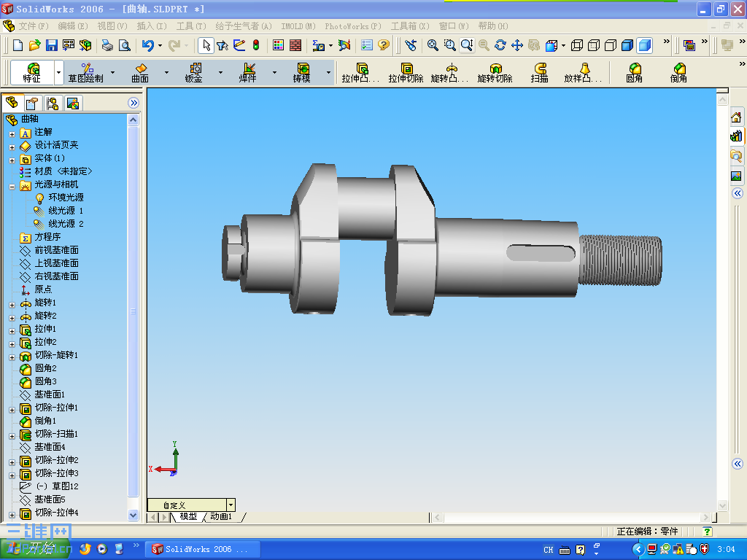
Task: Click the SolidWorks 2006 taskbar button
Action: coord(202,549)
